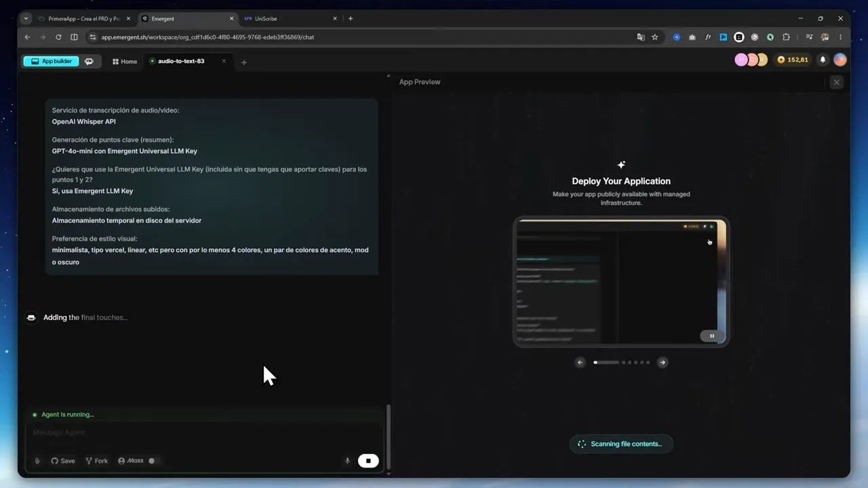868x488 pixels.
Task: Click the agent avatar beside 'Adding the final touches'
Action: [31, 318]
